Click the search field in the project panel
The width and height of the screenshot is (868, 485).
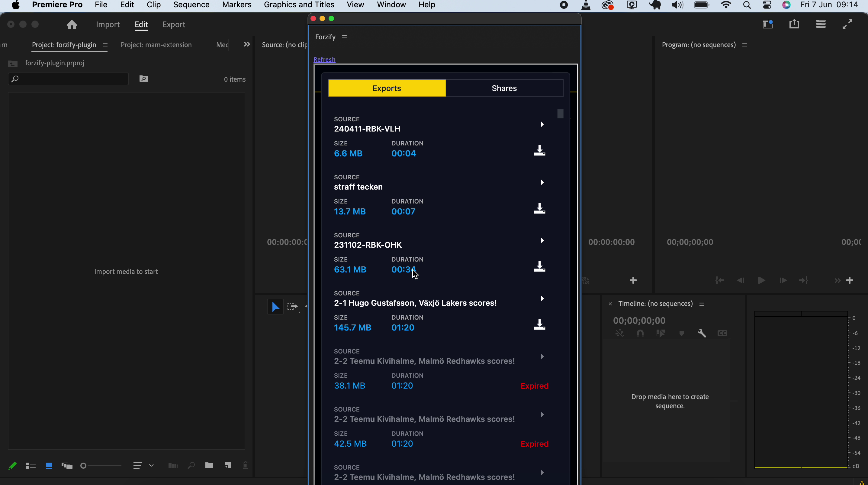tap(67, 79)
